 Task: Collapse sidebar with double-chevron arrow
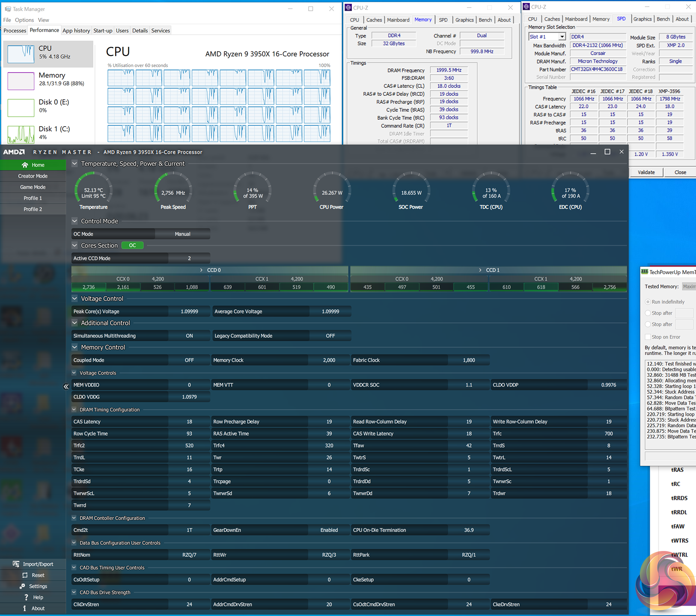(x=66, y=386)
